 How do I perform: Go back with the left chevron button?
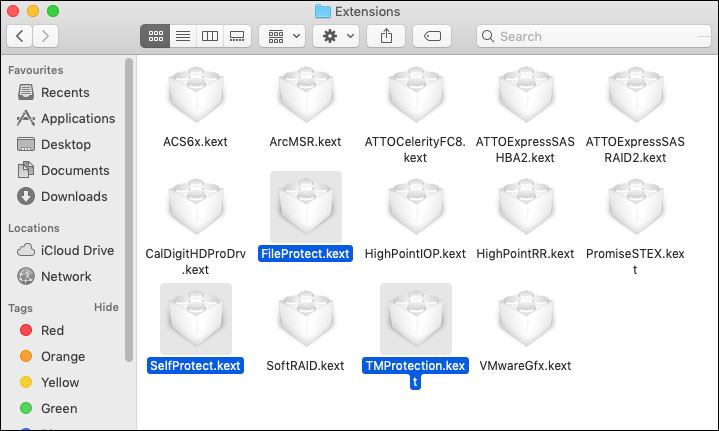[x=20, y=36]
